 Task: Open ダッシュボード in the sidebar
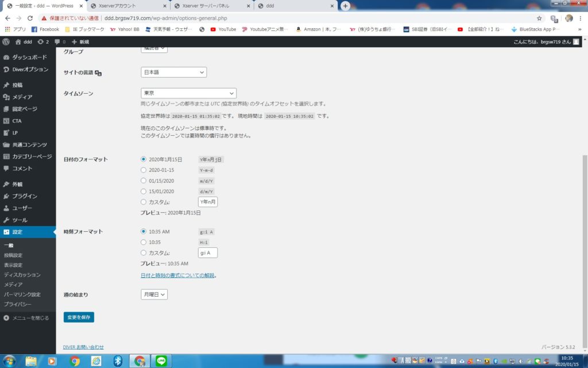tap(29, 57)
